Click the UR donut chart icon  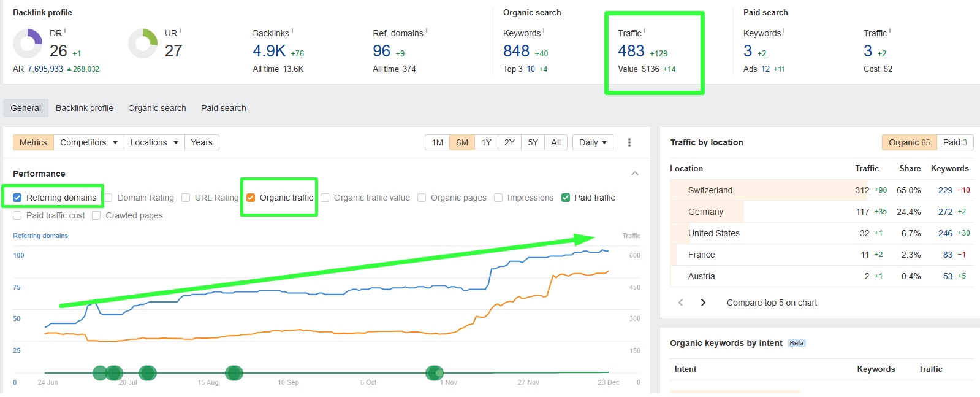[x=143, y=44]
